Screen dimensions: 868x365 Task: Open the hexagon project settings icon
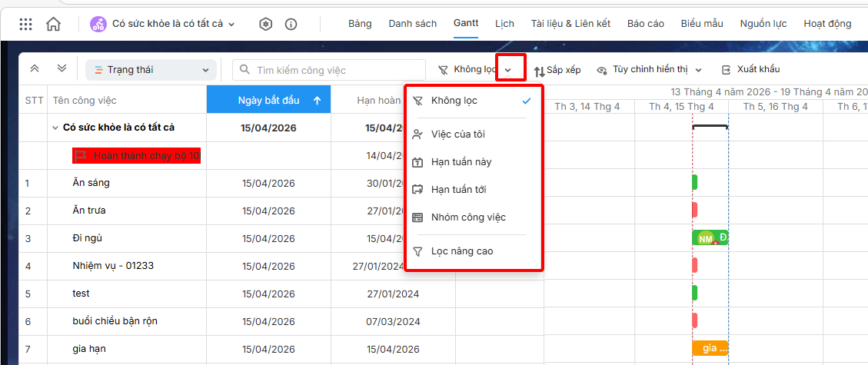(x=266, y=24)
